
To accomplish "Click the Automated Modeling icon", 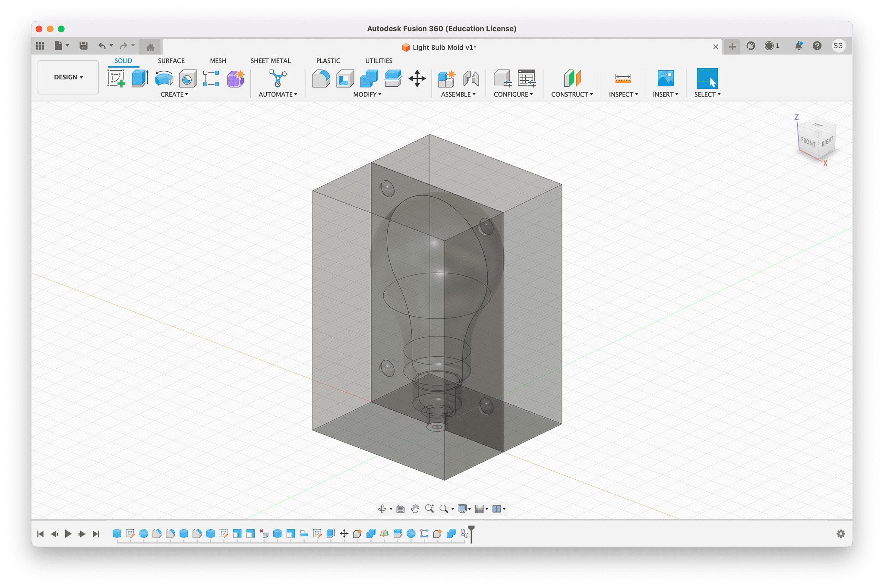I will [278, 79].
